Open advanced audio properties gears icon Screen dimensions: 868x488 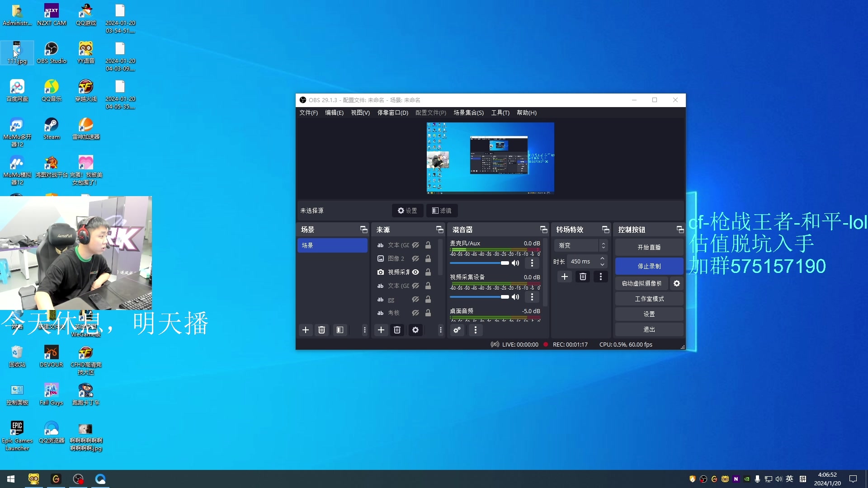tap(457, 330)
